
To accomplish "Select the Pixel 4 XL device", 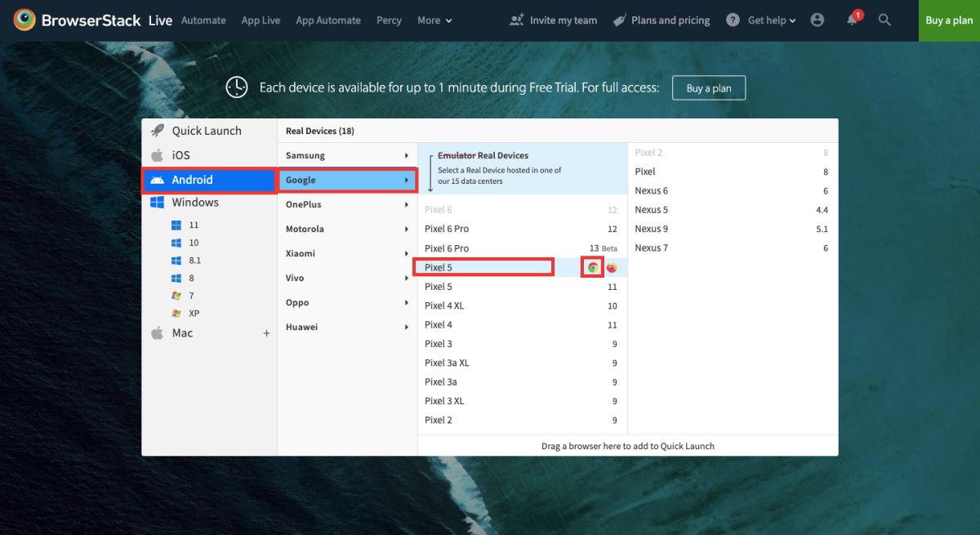I will tap(521, 305).
